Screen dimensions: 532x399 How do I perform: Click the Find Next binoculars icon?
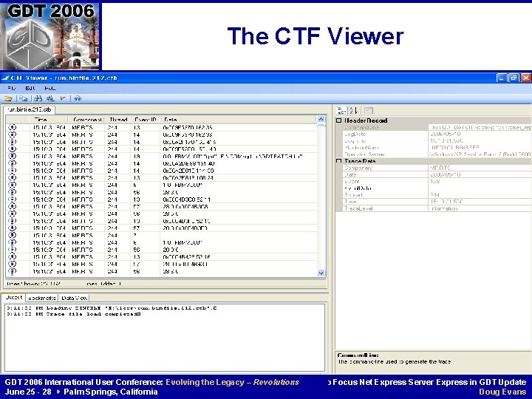tap(50, 99)
